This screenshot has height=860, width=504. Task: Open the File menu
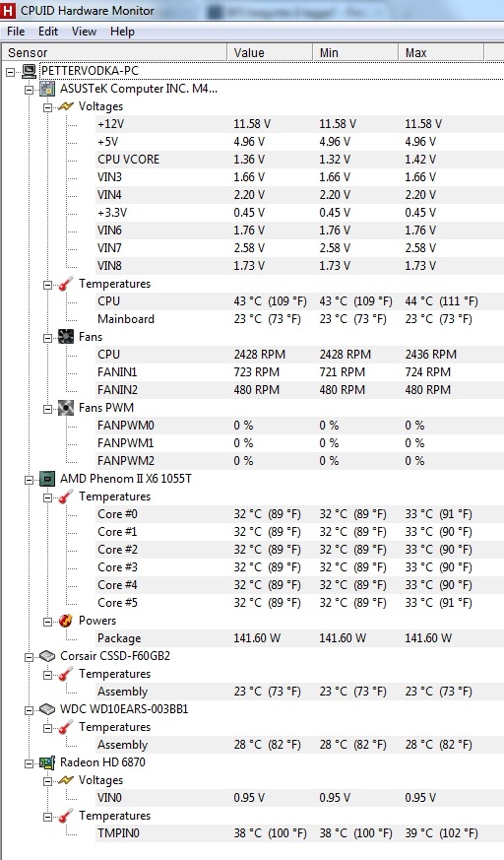tap(16, 32)
